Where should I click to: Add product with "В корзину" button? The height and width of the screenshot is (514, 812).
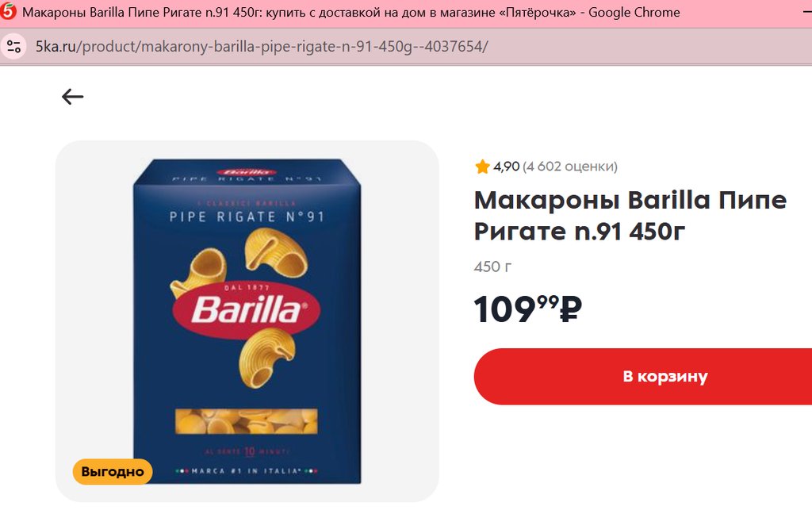click(642, 377)
